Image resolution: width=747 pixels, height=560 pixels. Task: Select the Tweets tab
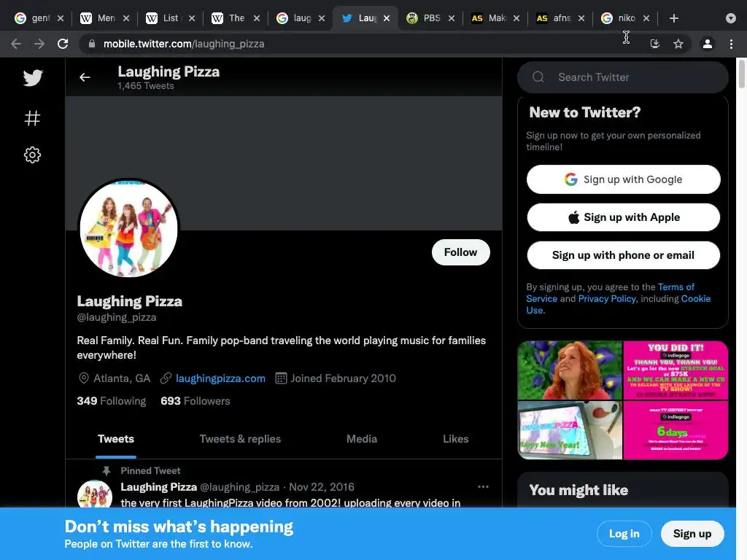(116, 439)
